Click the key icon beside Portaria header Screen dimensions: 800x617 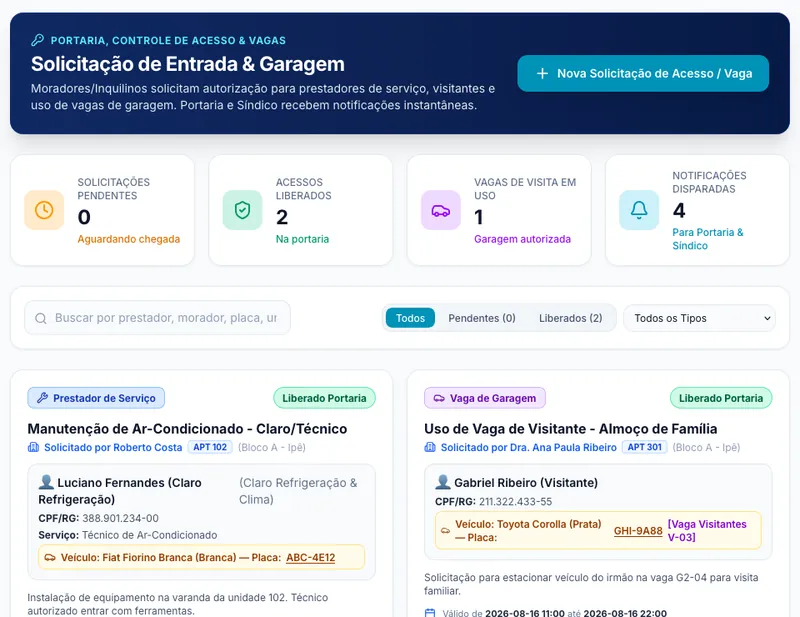37,40
